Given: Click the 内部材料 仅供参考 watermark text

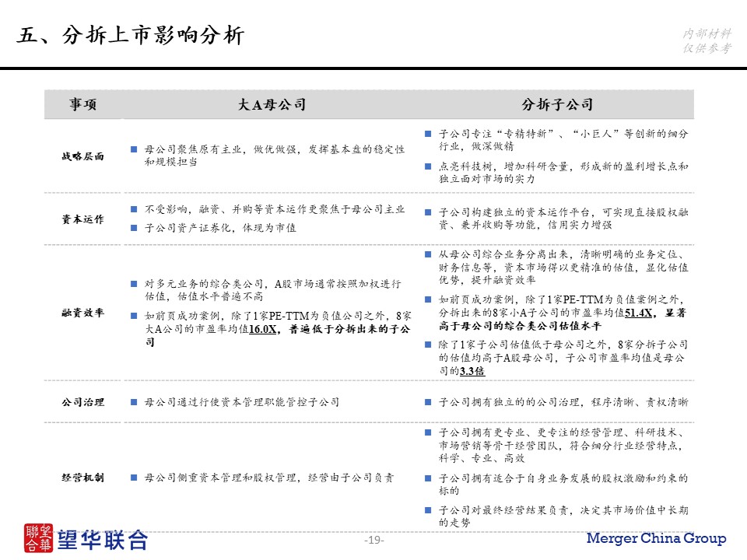Looking at the screenshot, I should coord(706,40).
